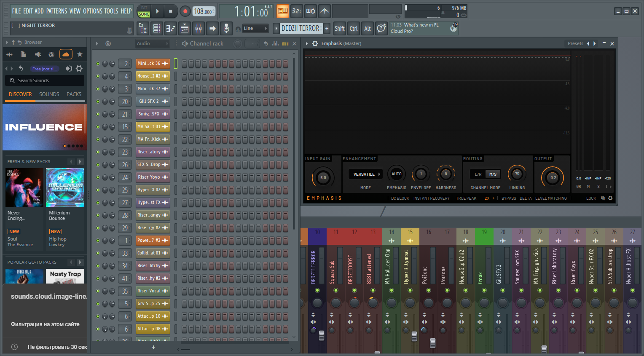Viewport: 644px width, 356px height.
Task: Mute the Gill SFX 2 channel
Action: click(98, 102)
